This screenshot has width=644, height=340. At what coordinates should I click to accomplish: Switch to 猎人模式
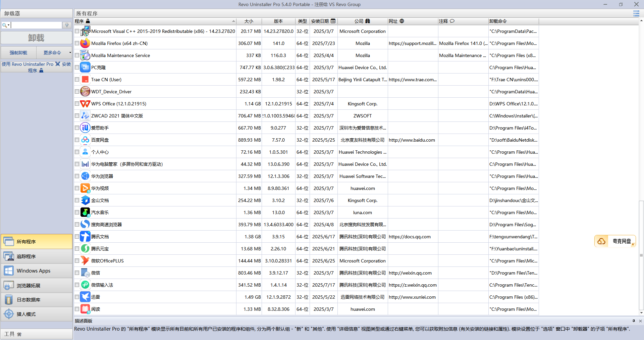[37, 314]
